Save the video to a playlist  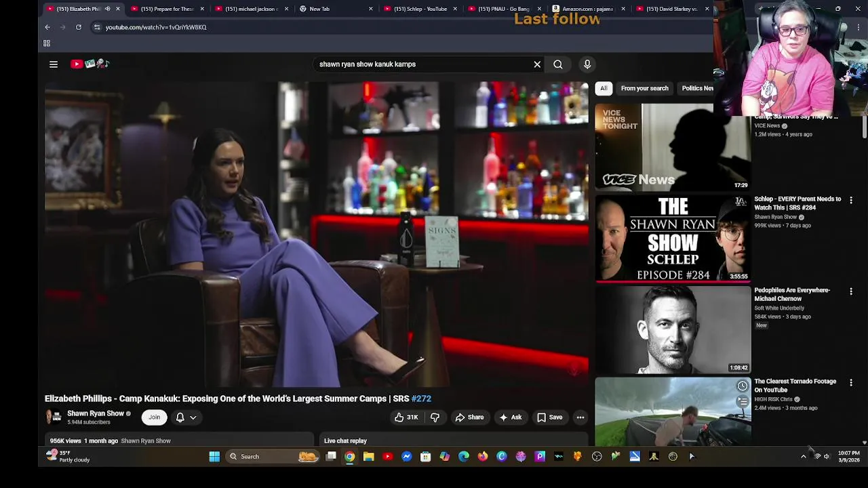tap(550, 418)
